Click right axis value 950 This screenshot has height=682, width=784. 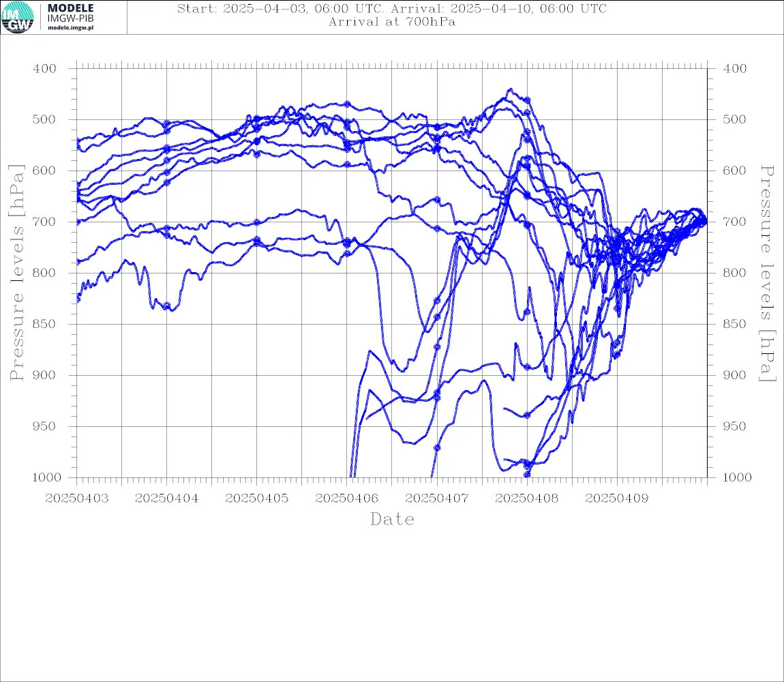735,426
